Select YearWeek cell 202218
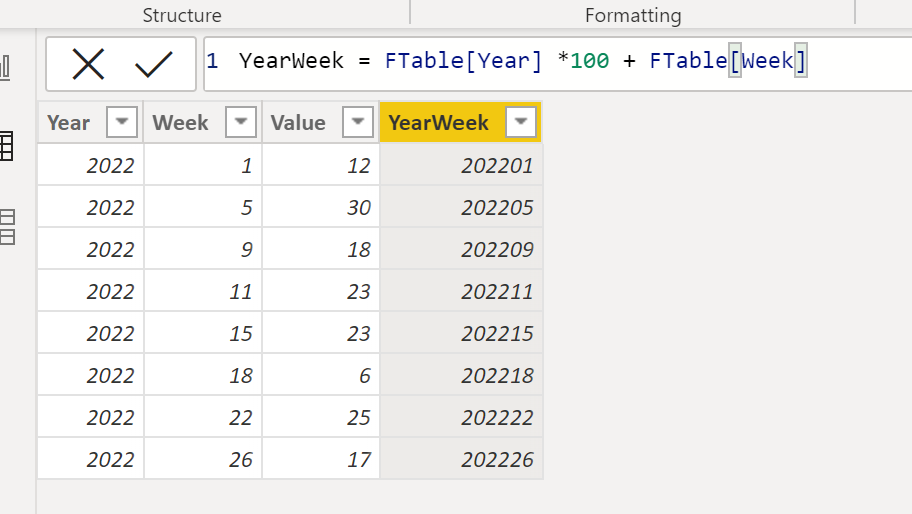This screenshot has width=912, height=514. coord(461,375)
